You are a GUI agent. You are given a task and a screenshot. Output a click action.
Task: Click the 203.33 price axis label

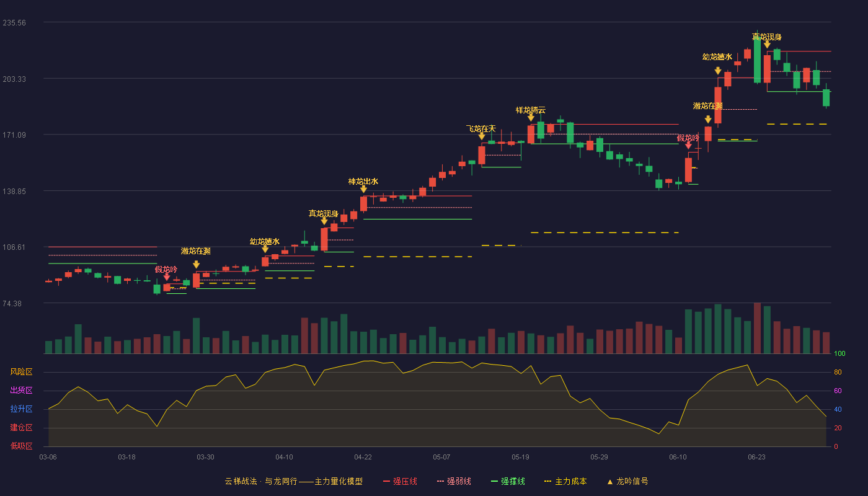pos(14,79)
